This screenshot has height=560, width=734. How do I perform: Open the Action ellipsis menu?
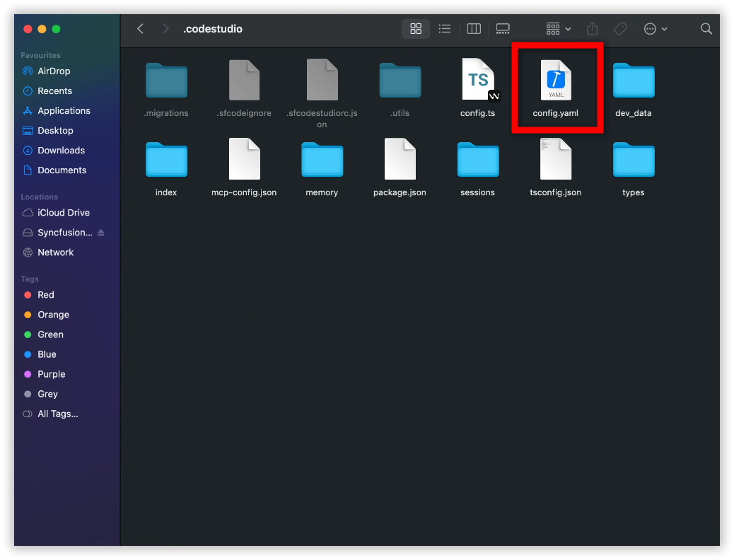click(656, 29)
